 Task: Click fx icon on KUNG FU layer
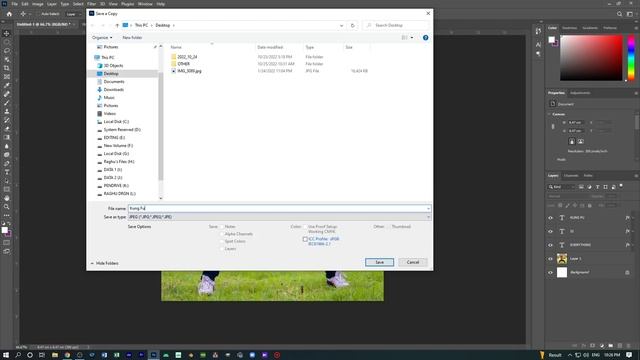point(627,218)
